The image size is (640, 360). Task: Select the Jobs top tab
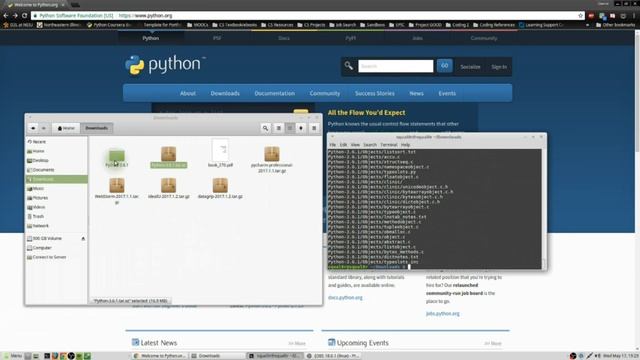coord(417,38)
